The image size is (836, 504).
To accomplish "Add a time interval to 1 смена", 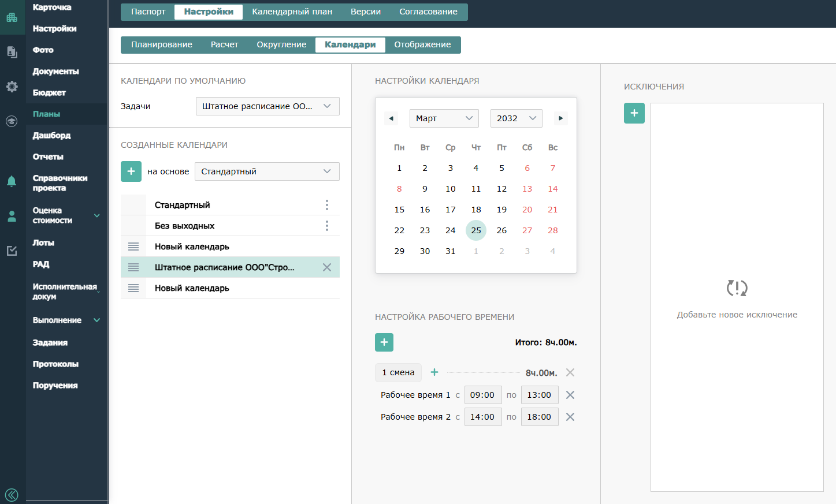I will tap(434, 372).
